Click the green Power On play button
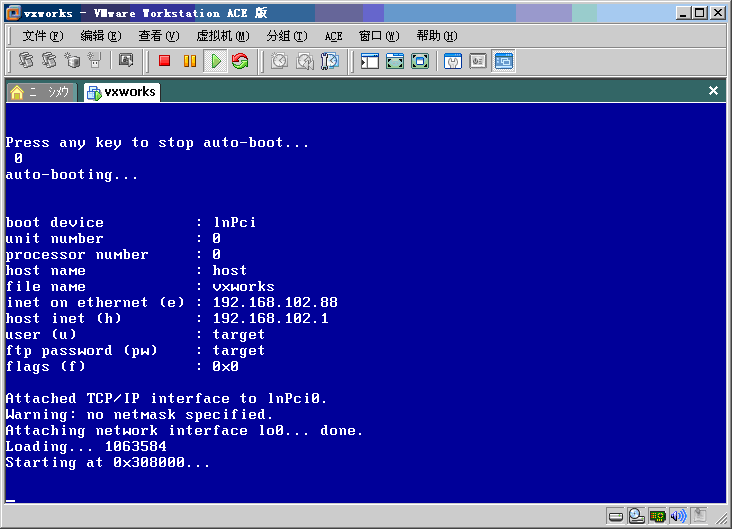732x529 pixels. point(216,61)
